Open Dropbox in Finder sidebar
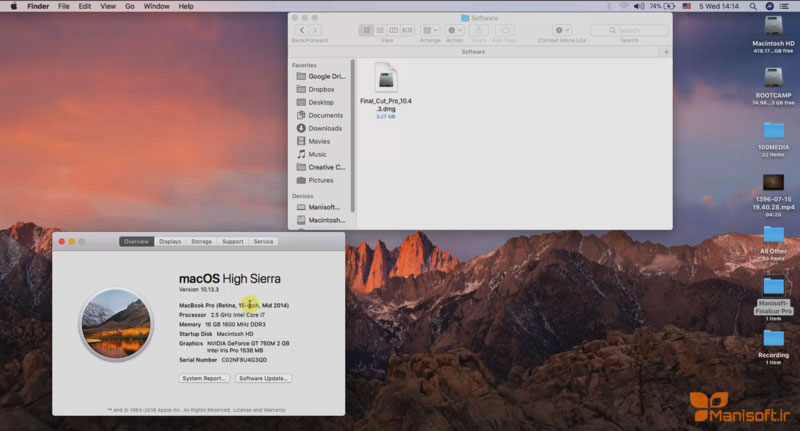The width and height of the screenshot is (800, 431). pos(321,89)
